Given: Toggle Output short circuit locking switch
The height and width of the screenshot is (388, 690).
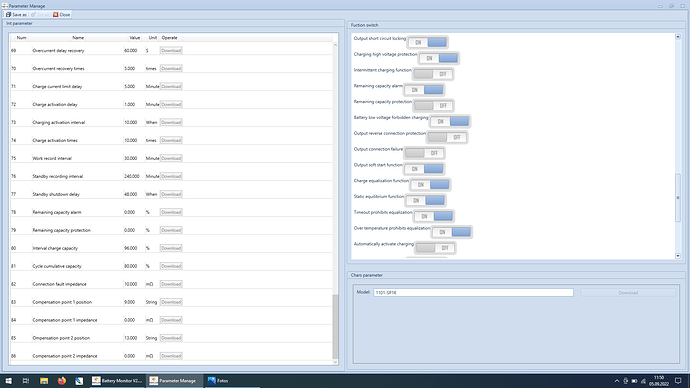Looking at the screenshot, I should click(x=427, y=42).
